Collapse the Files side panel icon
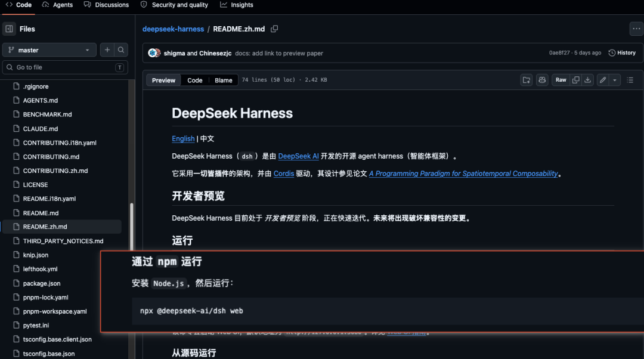 point(9,29)
